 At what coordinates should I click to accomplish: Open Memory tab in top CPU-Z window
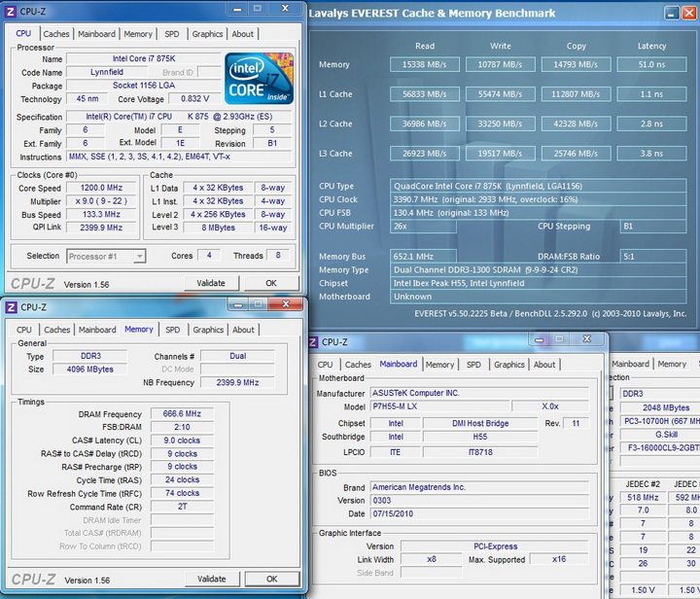[138, 34]
